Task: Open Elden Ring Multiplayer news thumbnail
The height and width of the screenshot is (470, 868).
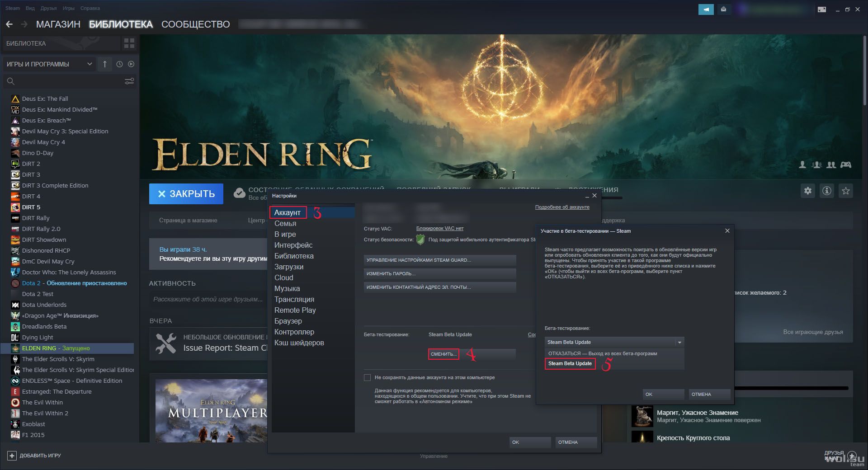Action: coord(212,411)
